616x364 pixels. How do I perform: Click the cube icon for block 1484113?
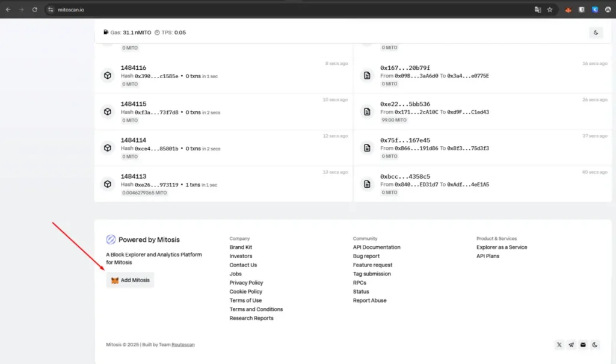107,184
